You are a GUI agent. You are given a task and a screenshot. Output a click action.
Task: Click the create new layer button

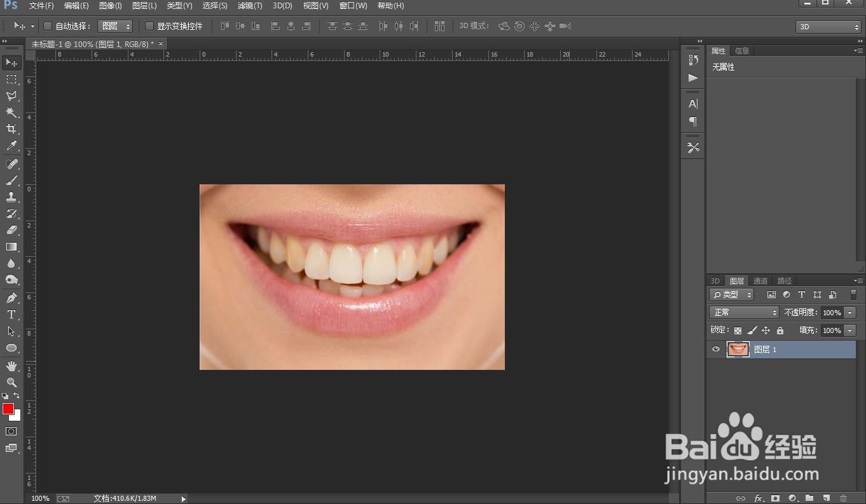click(827, 498)
